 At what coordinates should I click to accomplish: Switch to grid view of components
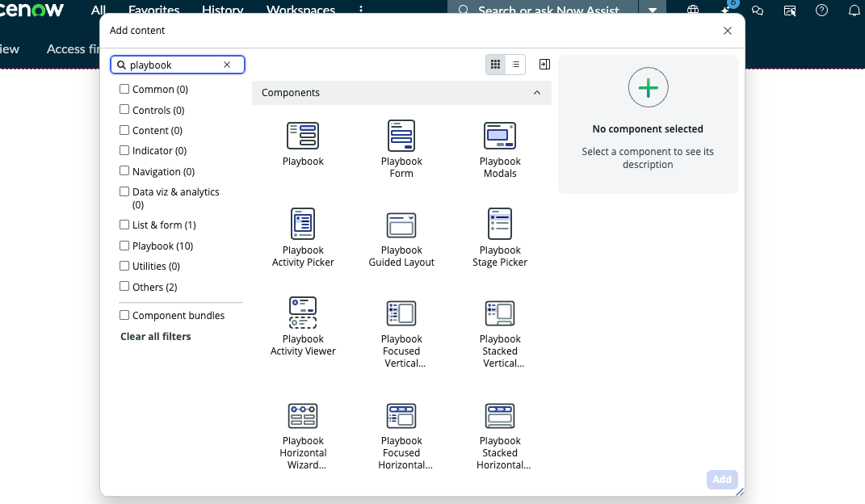(495, 65)
